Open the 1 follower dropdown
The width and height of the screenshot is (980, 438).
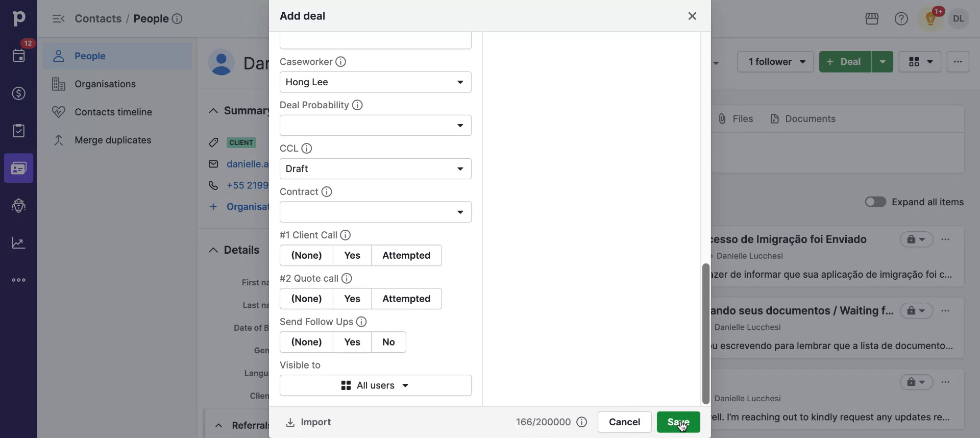776,62
